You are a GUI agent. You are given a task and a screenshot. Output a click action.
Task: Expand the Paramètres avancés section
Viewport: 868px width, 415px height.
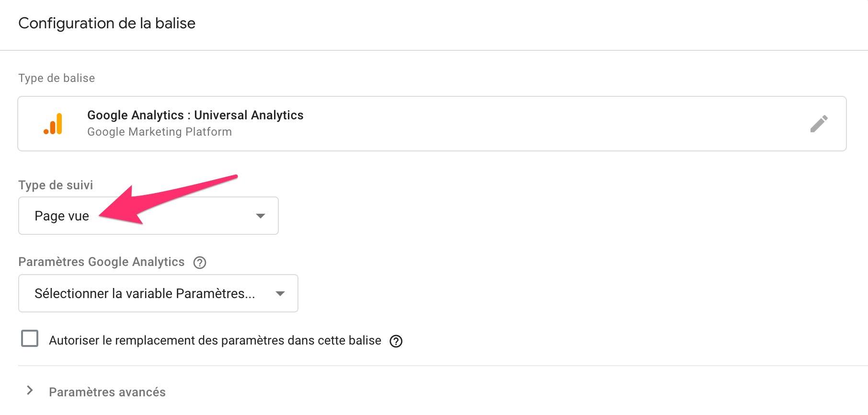pos(107,392)
